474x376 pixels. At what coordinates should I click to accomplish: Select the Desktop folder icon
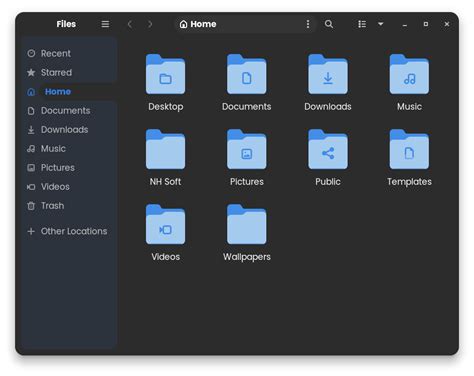(165, 74)
